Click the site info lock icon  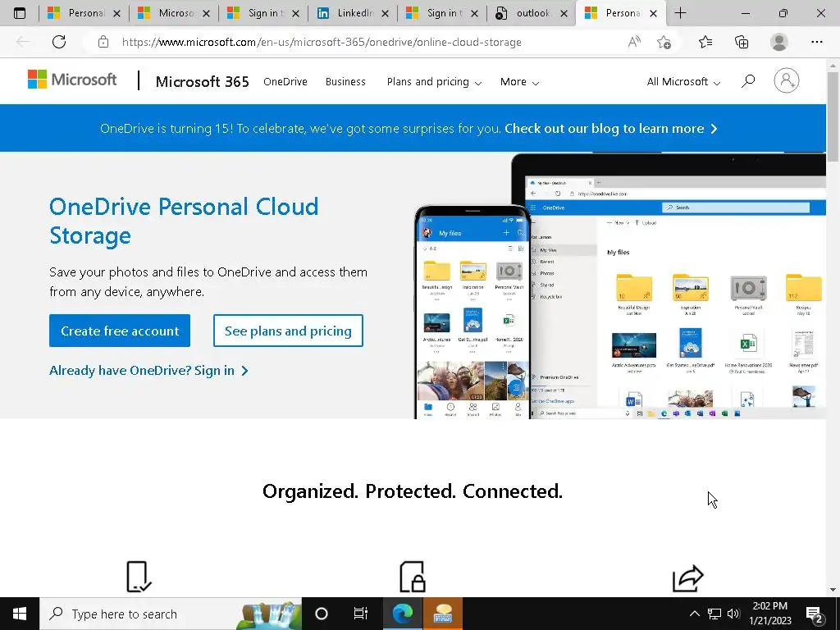[x=103, y=42]
